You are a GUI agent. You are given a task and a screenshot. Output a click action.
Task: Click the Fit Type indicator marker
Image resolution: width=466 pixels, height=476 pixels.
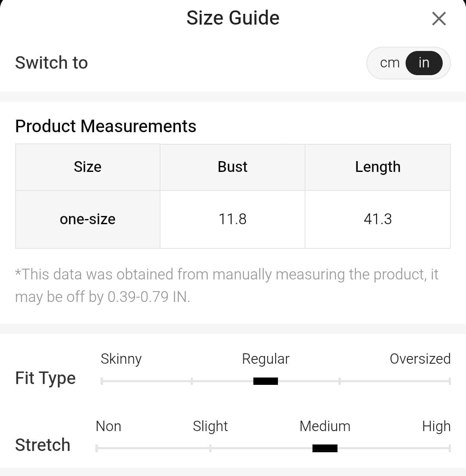tap(265, 381)
